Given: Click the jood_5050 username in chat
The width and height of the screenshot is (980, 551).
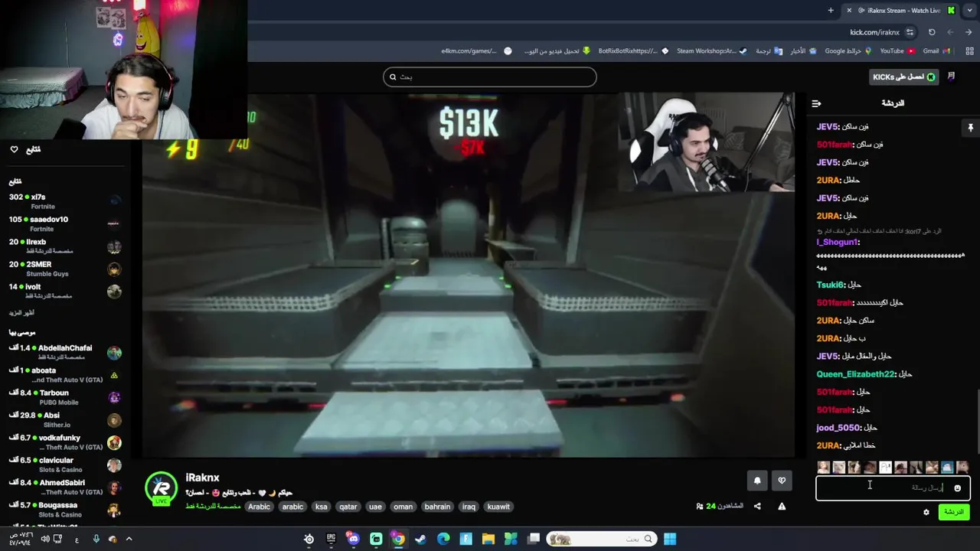Looking at the screenshot, I should 838,428.
